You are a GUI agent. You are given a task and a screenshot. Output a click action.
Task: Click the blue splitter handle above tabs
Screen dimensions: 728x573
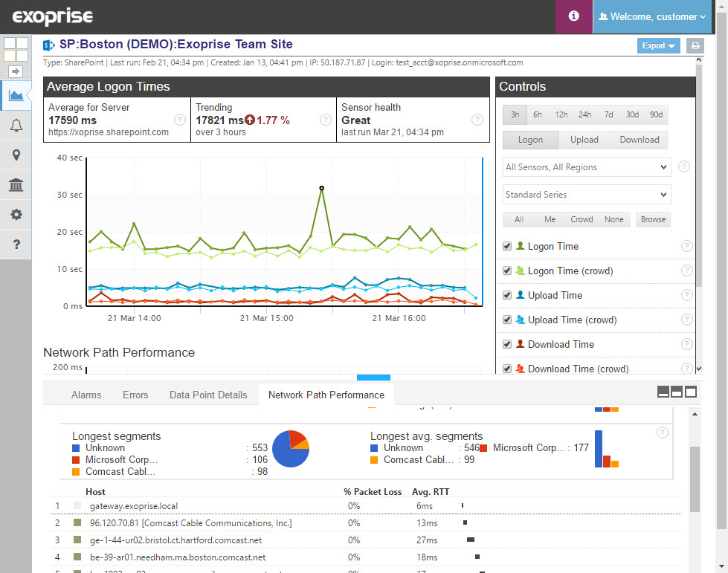373,378
